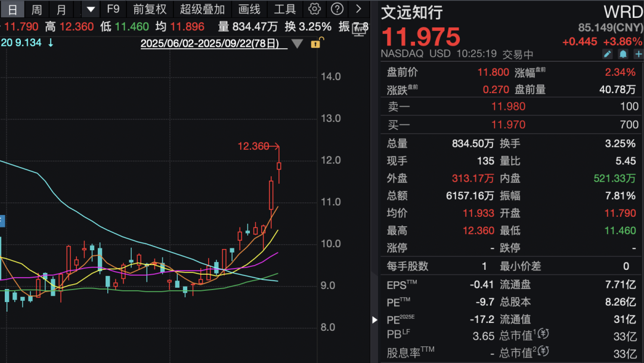
Task: Show more toolbar options via right chevron
Action: pyautogui.click(x=358, y=8)
